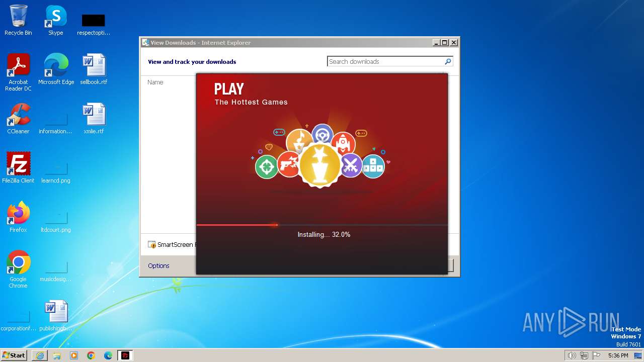Switch to the game installer taskbar item
This screenshot has height=362, width=644.
(125, 355)
